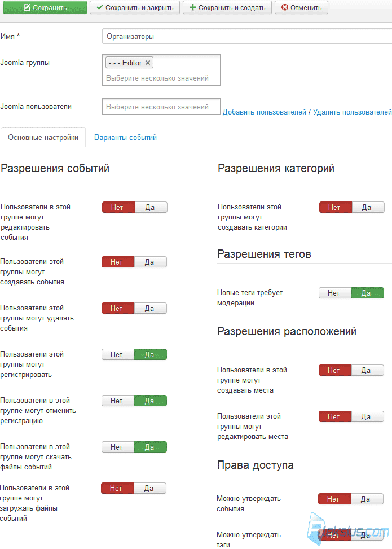Select Нет for Можно утверждать события
The image size is (392, 549).
334,499
